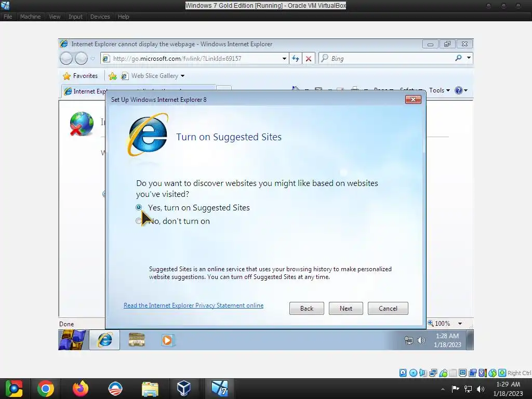Open Windows Media Player icon in guest taskbar
This screenshot has height=399, width=532.
tap(168, 340)
